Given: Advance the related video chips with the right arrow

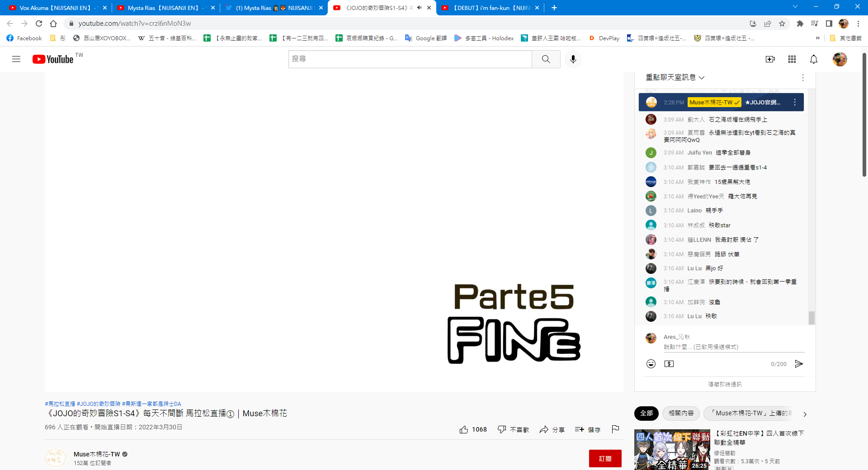Looking at the screenshot, I should pos(805,414).
